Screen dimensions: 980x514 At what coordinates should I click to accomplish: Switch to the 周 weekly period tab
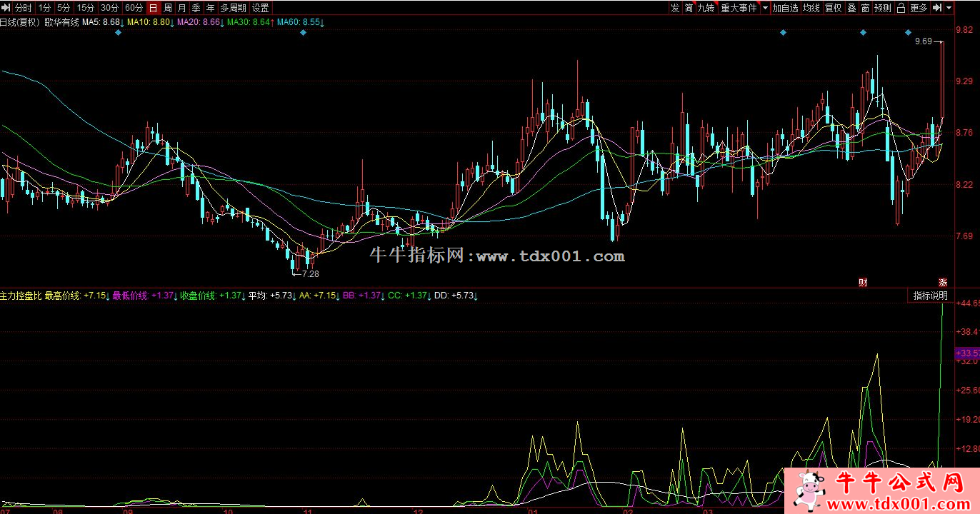click(167, 8)
